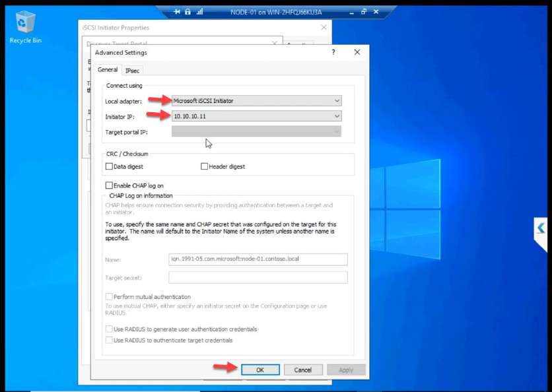Close the Advanced Settings dialog
Image resolution: width=552 pixels, height=392 pixels.
[x=357, y=52]
